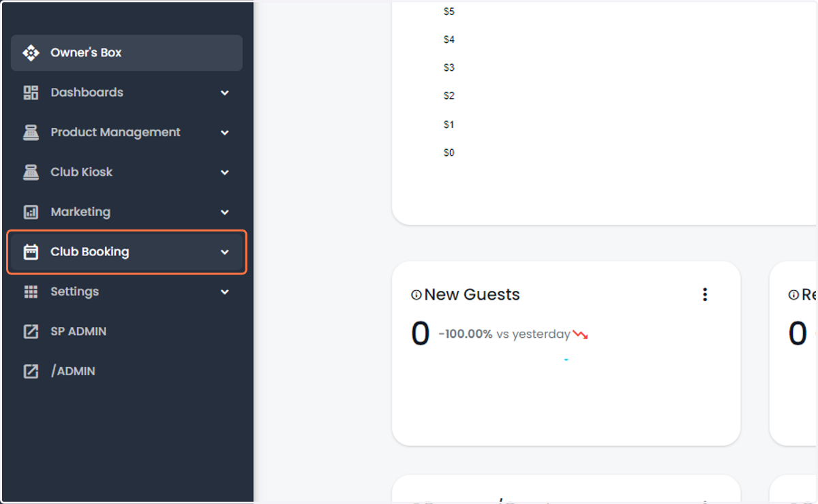Expand the Product Management chevron
This screenshot has height=504, width=818.
tap(225, 133)
